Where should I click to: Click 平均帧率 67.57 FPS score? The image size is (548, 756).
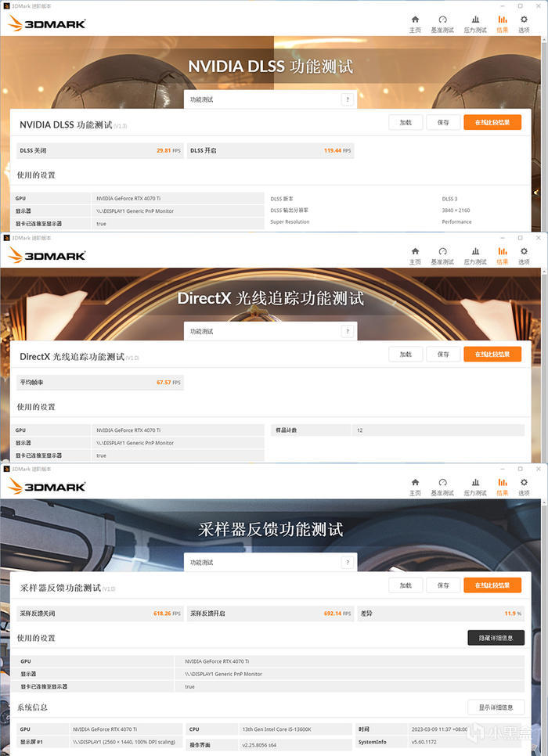[x=100, y=383]
